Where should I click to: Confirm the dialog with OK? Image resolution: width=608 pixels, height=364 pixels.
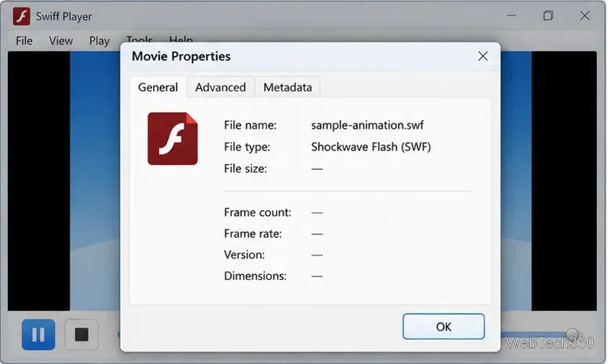444,327
